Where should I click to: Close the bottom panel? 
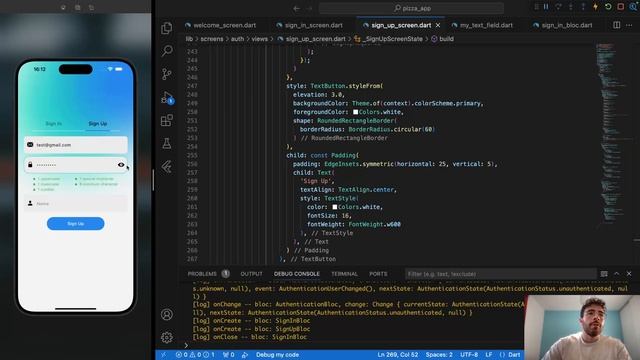[x=629, y=274]
